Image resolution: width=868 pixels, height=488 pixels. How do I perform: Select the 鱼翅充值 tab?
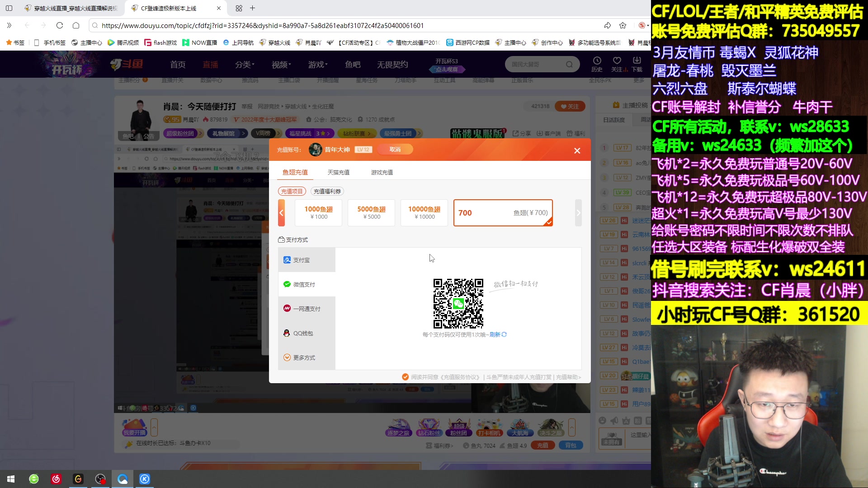[x=295, y=172]
